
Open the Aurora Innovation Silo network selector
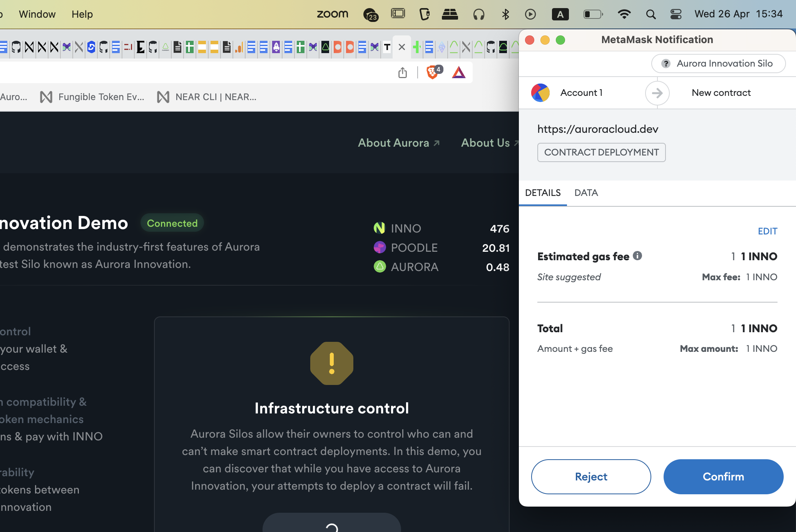[x=718, y=64]
